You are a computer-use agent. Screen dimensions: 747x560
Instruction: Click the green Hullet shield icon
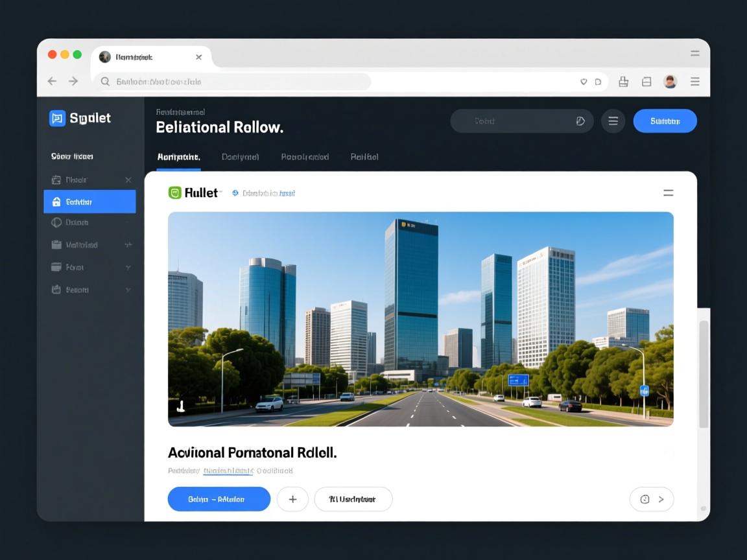pyautogui.click(x=174, y=192)
